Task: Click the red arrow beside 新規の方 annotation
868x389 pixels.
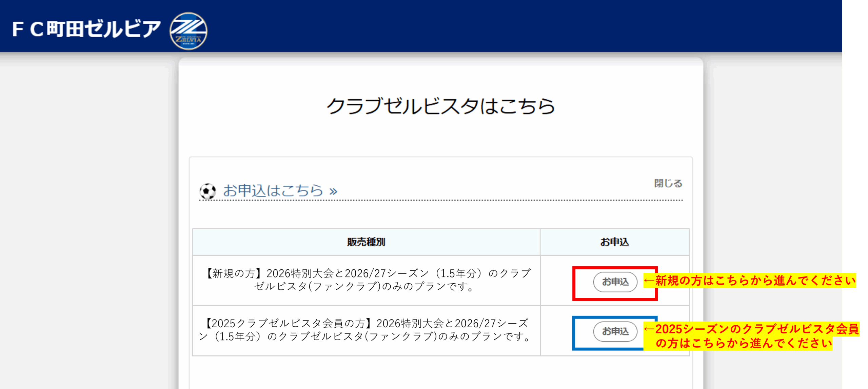Action: coord(649,281)
